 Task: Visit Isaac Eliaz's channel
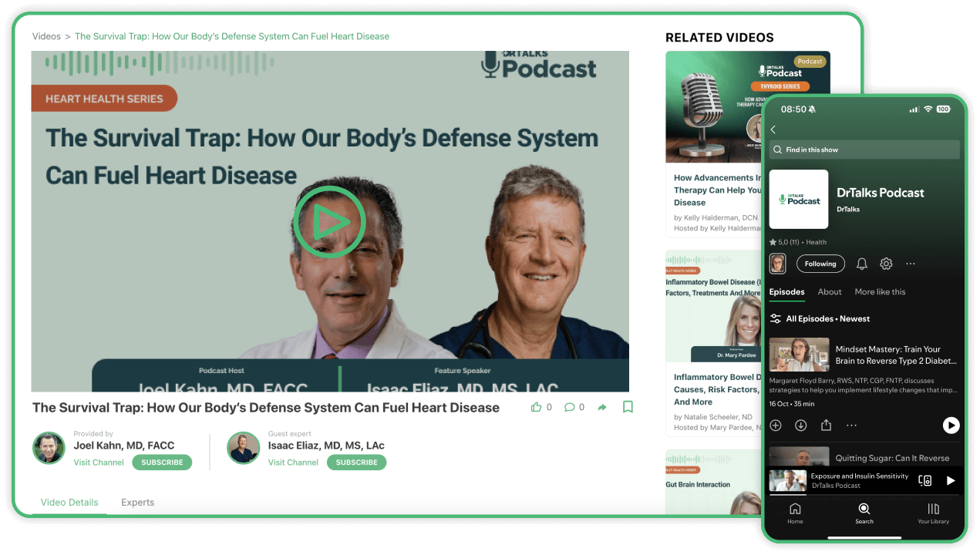[x=293, y=462]
